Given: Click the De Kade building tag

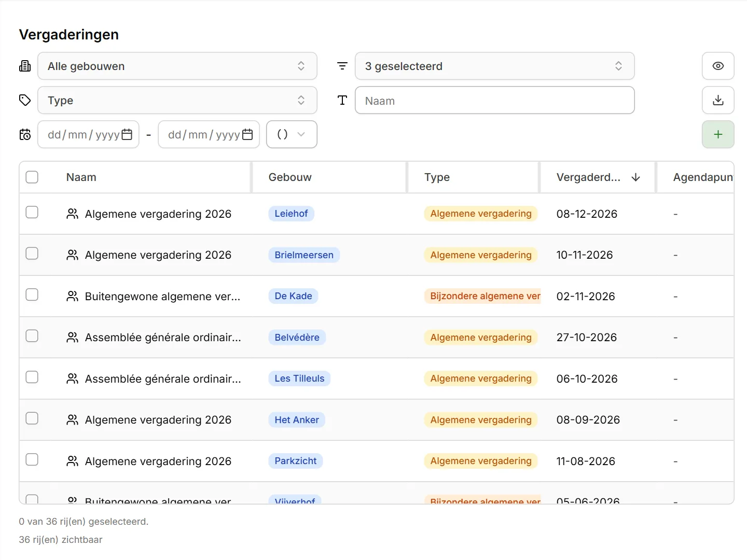Looking at the screenshot, I should pyautogui.click(x=294, y=296).
